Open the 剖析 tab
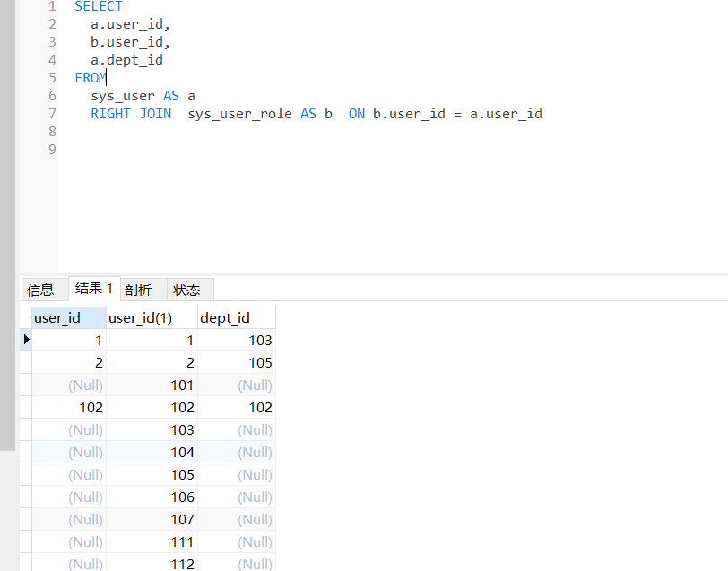The width and height of the screenshot is (728, 571). pos(138,290)
